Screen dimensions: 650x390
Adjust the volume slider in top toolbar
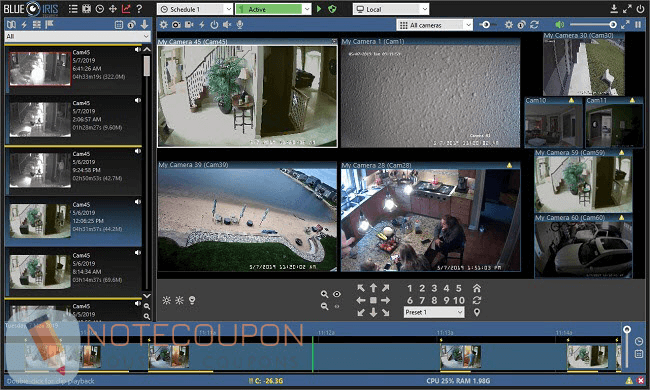[592, 25]
